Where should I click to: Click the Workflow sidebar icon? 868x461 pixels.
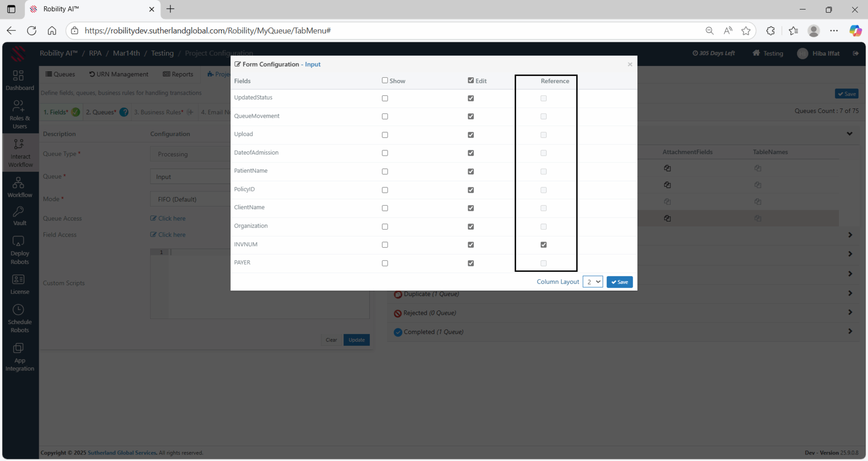point(18,183)
